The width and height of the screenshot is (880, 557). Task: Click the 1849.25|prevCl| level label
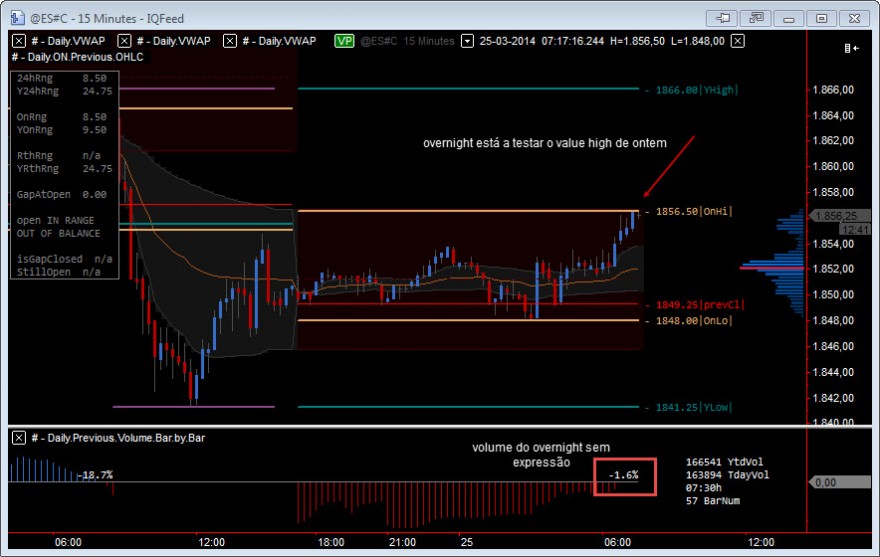[x=700, y=305]
